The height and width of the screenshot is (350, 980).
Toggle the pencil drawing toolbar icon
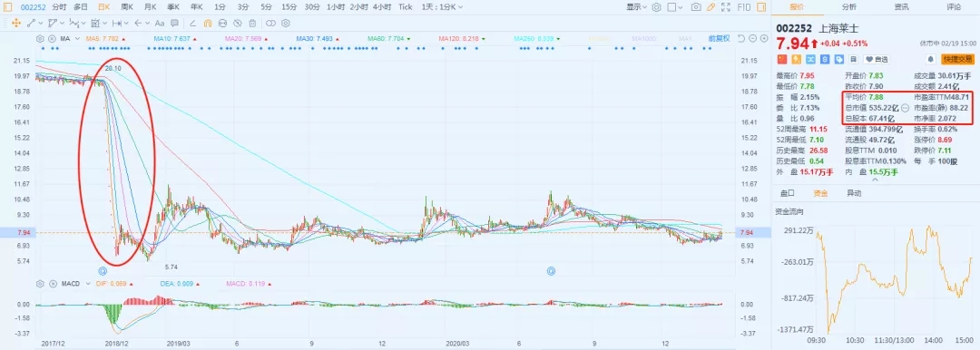click(x=710, y=7)
